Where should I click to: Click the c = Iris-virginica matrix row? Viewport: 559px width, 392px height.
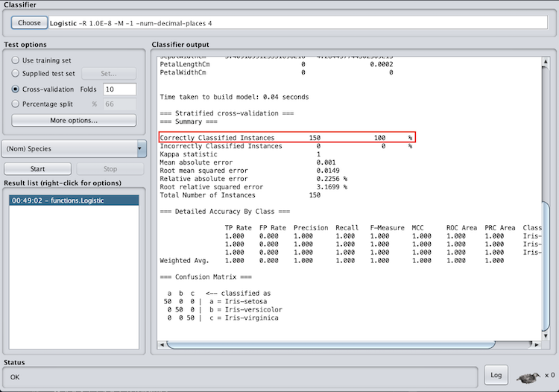click(x=221, y=317)
